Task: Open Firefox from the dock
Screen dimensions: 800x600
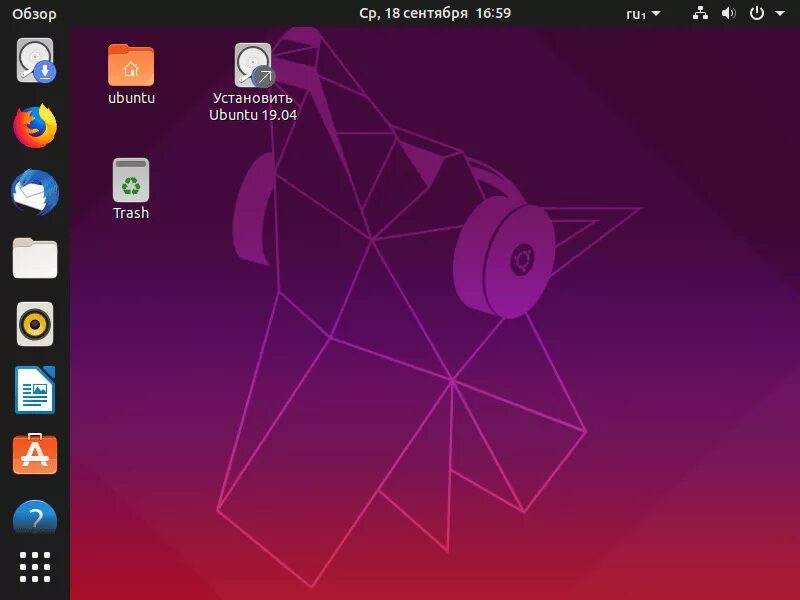Action: point(35,126)
